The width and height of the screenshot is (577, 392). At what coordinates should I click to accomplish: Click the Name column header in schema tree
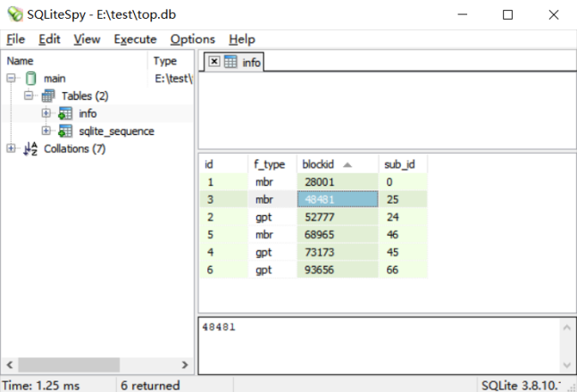click(75, 61)
